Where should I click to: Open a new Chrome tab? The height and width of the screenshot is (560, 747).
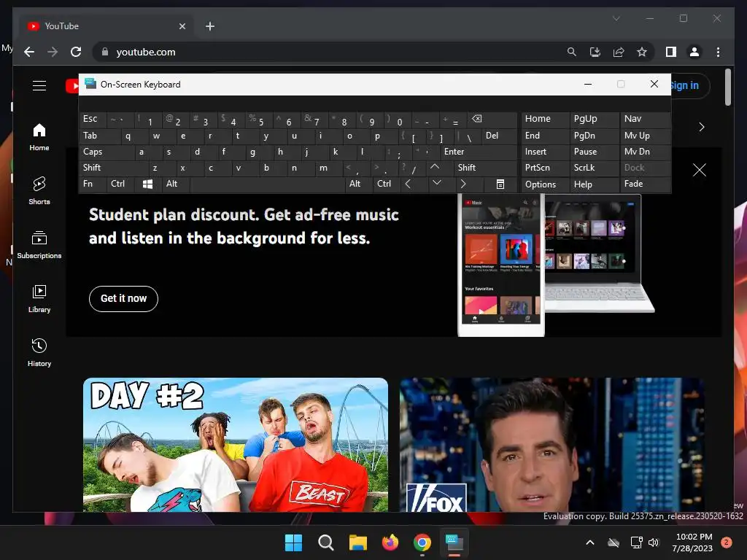(x=210, y=26)
